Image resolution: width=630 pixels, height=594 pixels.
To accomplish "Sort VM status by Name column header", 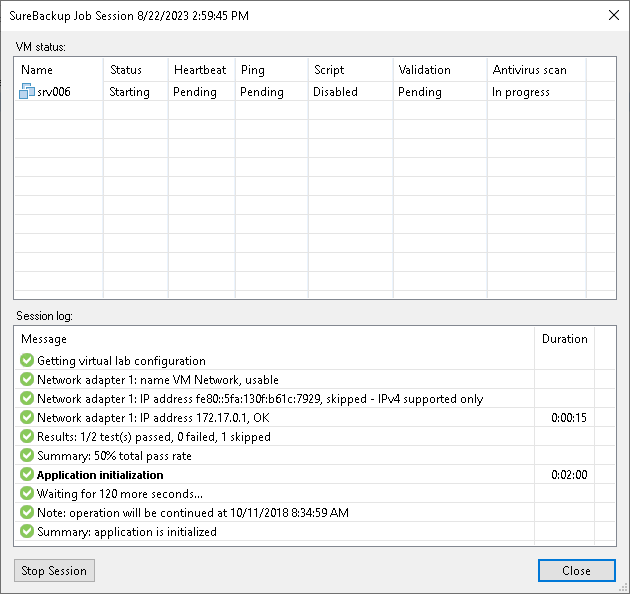I will click(x=59, y=70).
